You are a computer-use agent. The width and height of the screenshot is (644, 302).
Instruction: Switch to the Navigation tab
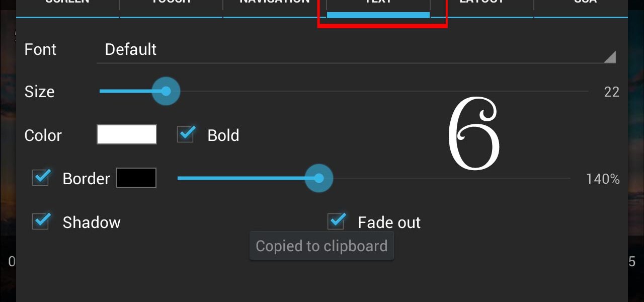[275, 5]
